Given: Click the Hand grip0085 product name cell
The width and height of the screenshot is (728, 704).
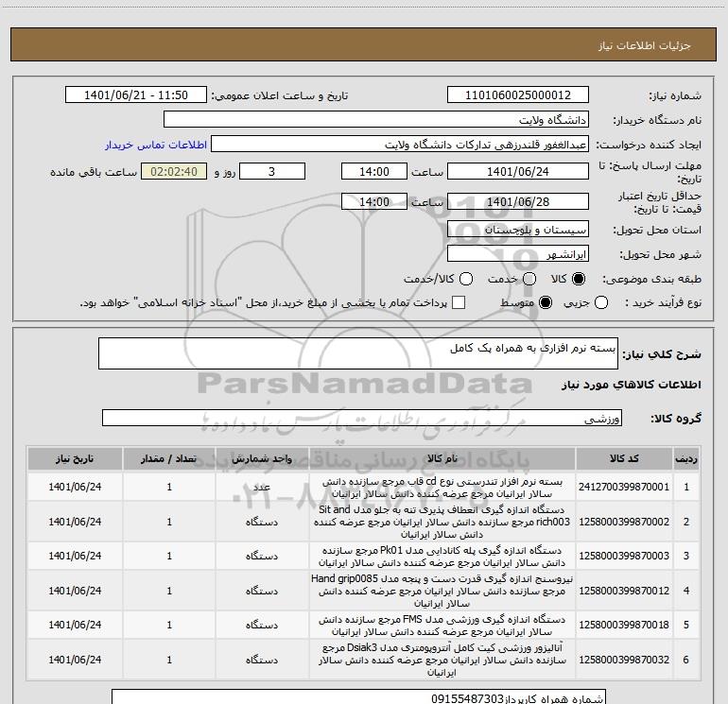Looking at the screenshot, I should (442, 591).
